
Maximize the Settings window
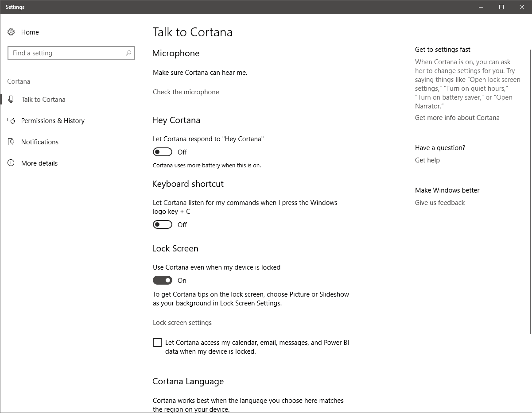coord(501,7)
